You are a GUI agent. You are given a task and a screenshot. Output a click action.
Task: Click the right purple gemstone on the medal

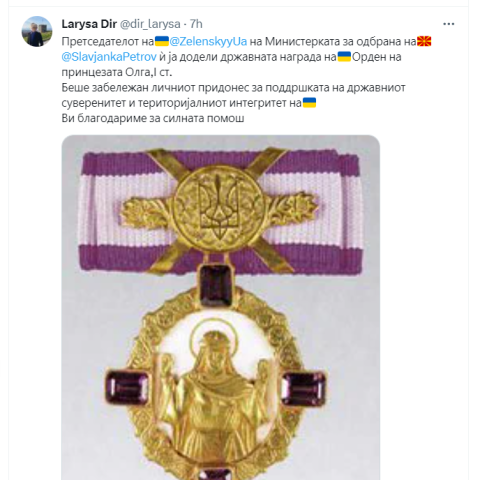(303, 389)
